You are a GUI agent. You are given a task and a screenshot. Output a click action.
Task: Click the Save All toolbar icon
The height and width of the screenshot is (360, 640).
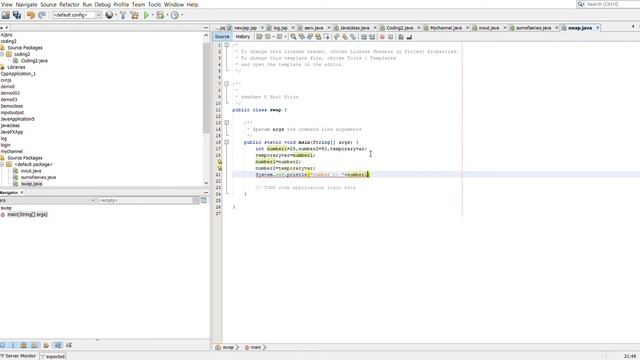[x=17, y=15]
